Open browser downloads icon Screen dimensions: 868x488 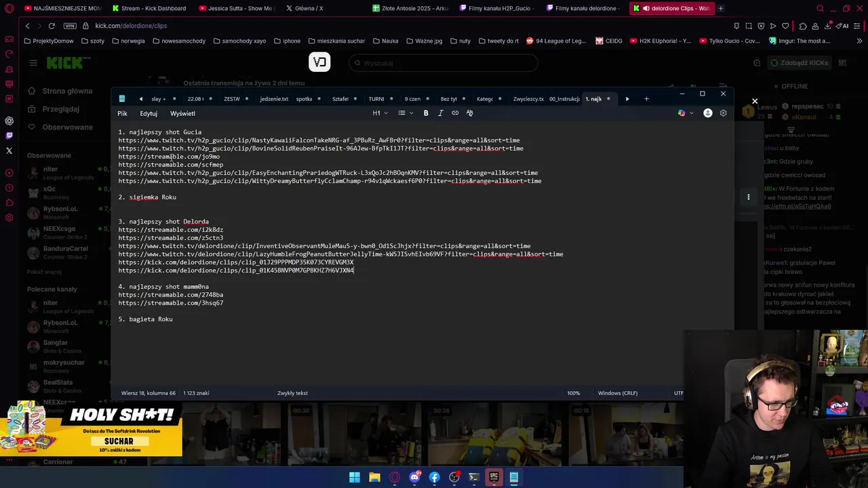[x=827, y=26]
